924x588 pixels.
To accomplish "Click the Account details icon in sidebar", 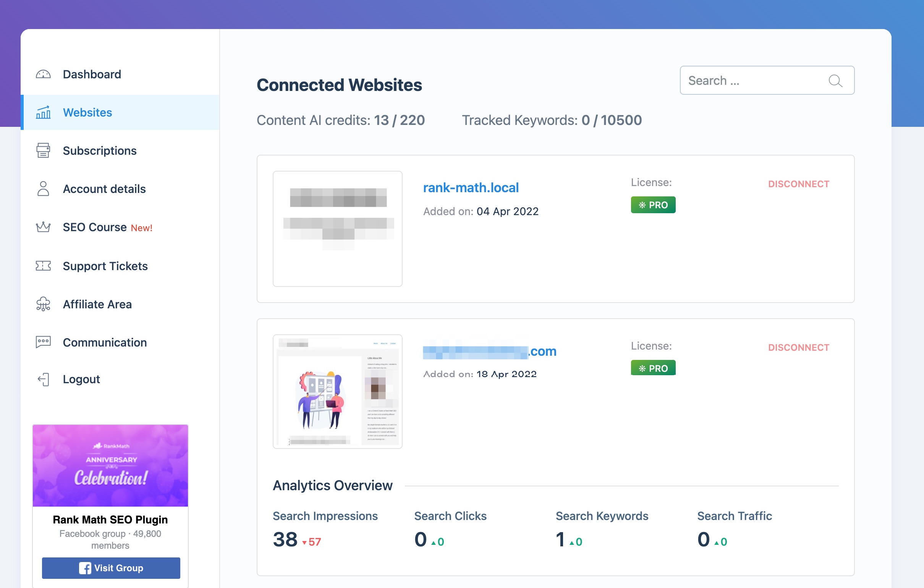I will [44, 189].
